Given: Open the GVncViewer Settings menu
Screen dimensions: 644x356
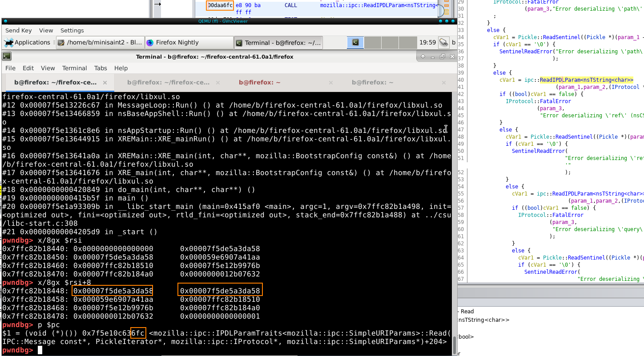Looking at the screenshot, I should [x=72, y=30].
